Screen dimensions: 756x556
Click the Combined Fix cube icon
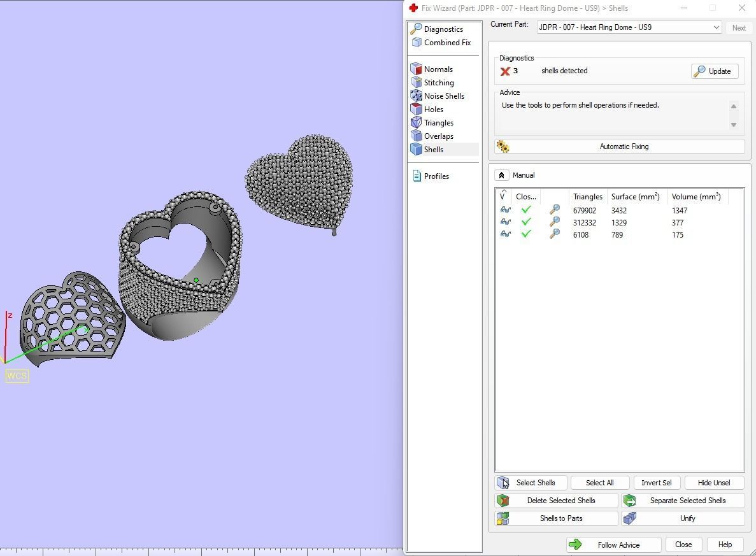417,43
